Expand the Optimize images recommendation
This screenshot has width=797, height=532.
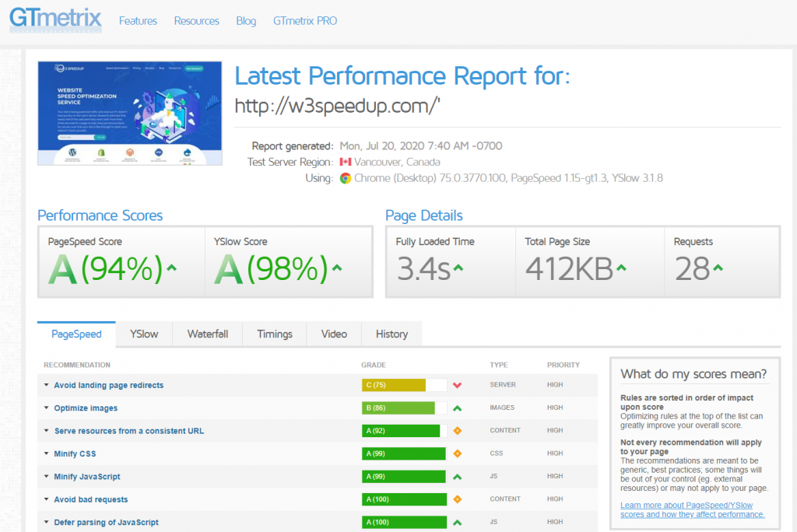(x=86, y=408)
